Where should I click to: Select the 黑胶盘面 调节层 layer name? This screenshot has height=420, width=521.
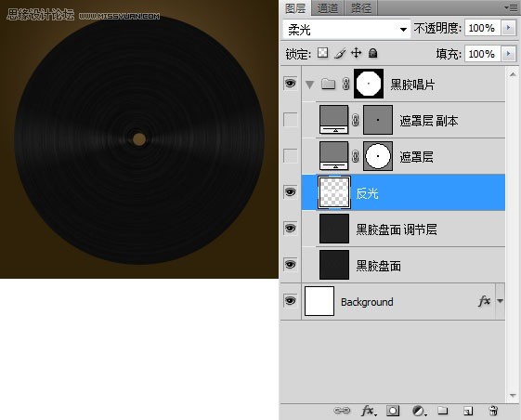pos(397,230)
